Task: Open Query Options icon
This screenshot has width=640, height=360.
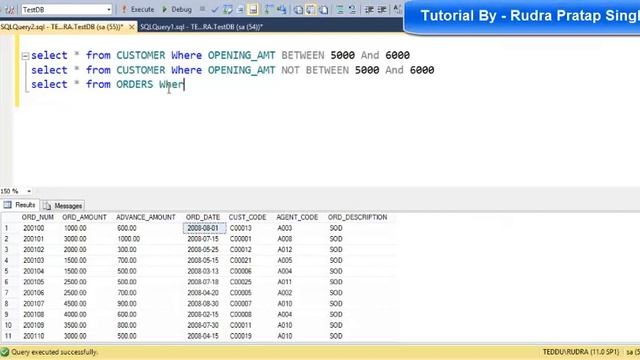Action: 240,9
